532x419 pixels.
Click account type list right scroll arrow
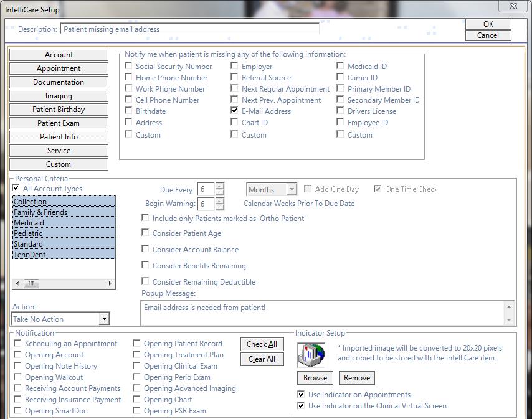110,283
